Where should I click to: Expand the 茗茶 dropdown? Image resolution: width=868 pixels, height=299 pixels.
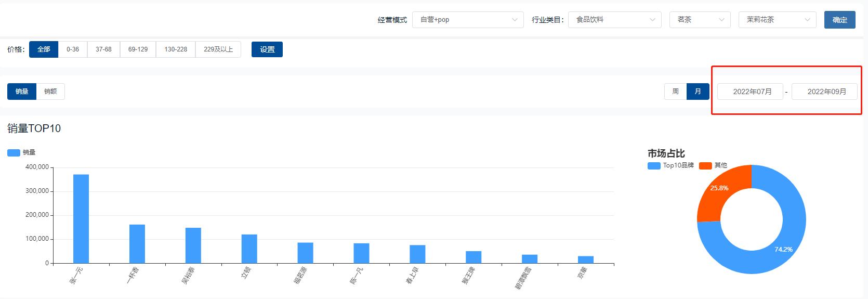click(700, 20)
